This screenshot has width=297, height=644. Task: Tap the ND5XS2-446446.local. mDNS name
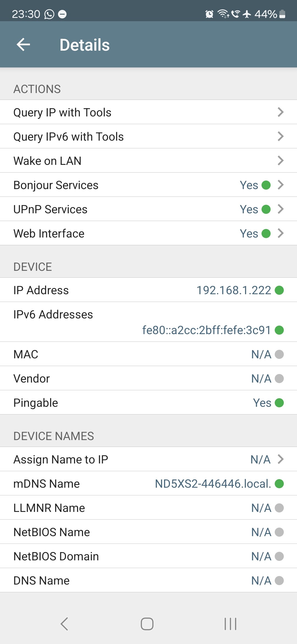pyautogui.click(x=213, y=484)
